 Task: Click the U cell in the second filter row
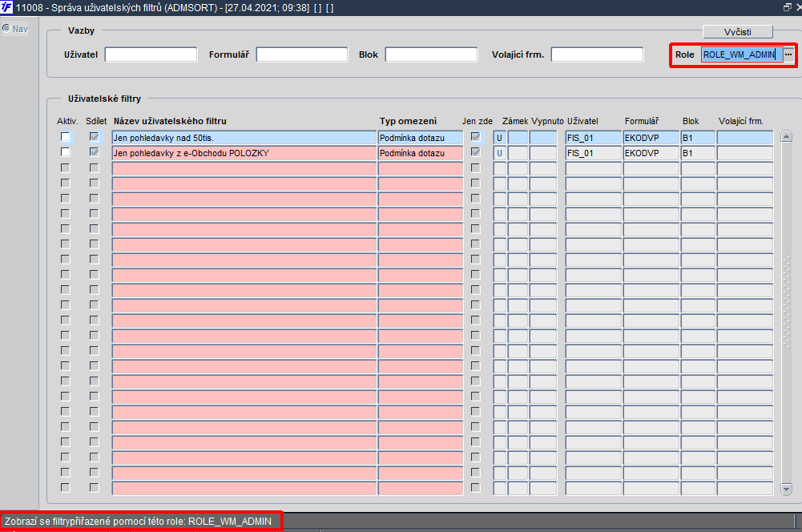click(500, 153)
